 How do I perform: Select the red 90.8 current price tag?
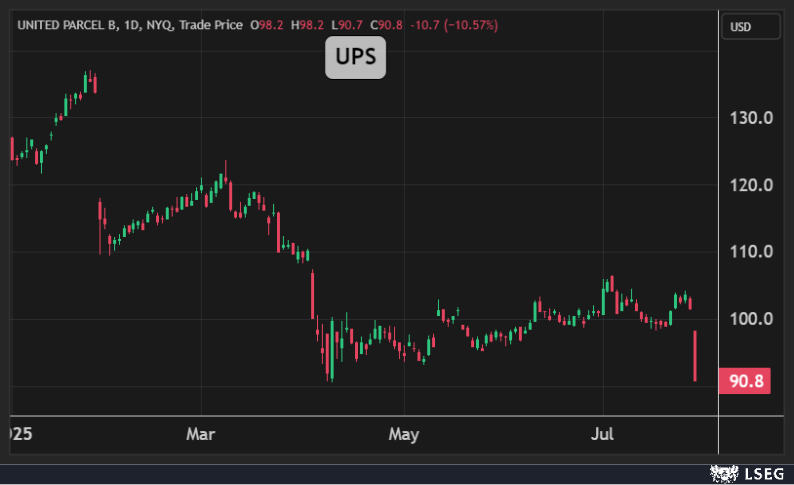[744, 381]
